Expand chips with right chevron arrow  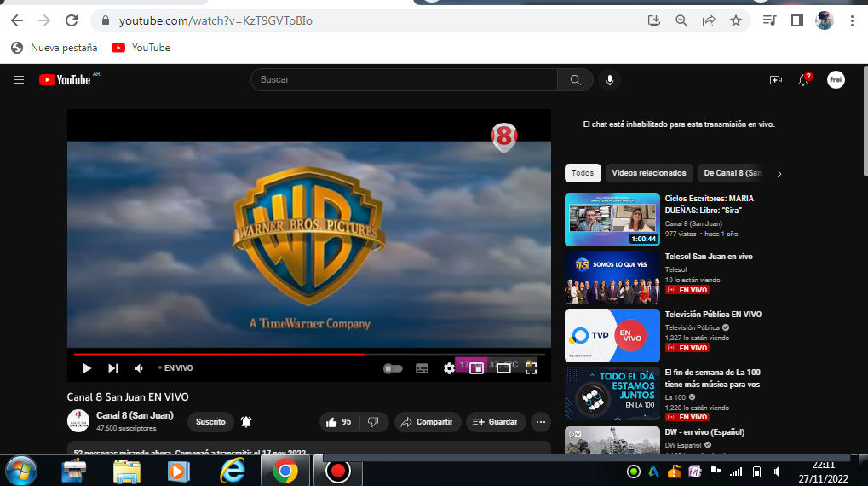click(x=779, y=174)
